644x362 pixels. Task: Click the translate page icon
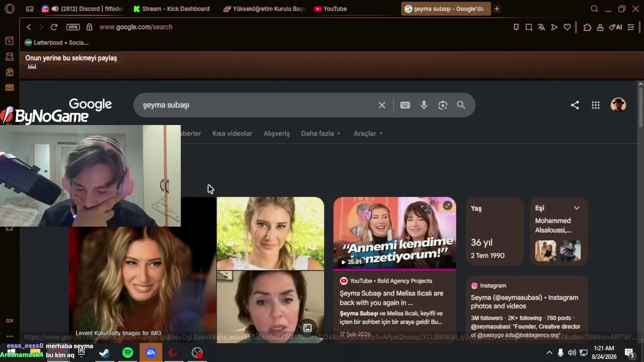click(x=541, y=27)
